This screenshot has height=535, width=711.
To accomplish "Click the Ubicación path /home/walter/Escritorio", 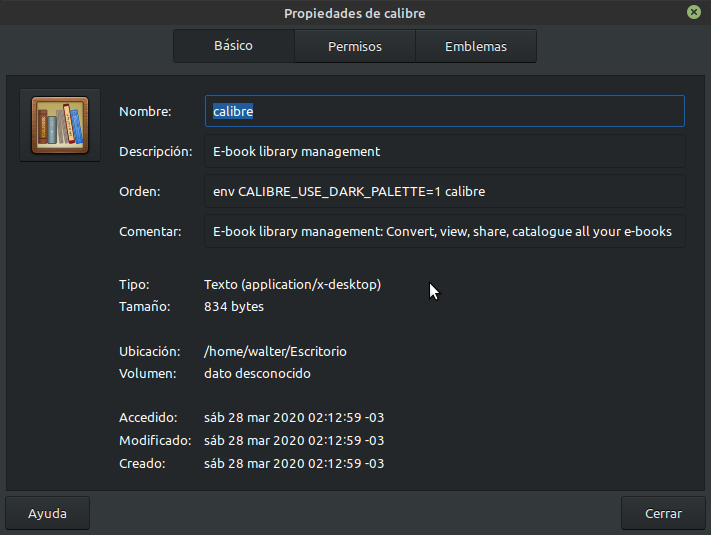I will [x=275, y=352].
